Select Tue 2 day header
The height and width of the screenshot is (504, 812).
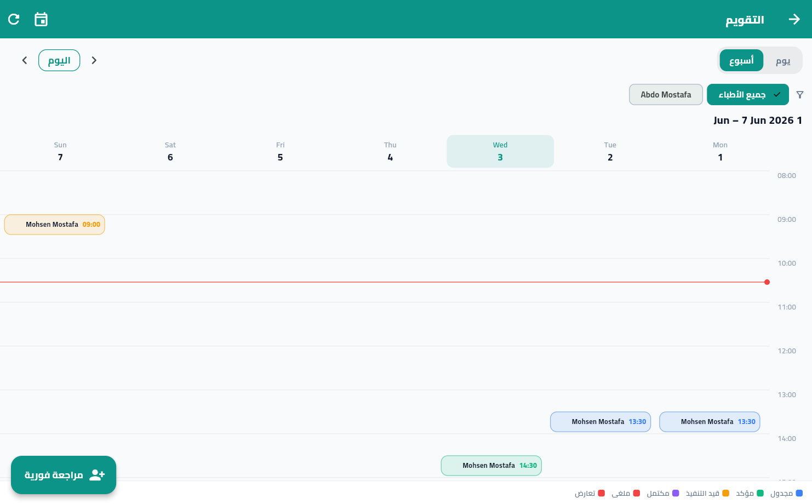610,151
